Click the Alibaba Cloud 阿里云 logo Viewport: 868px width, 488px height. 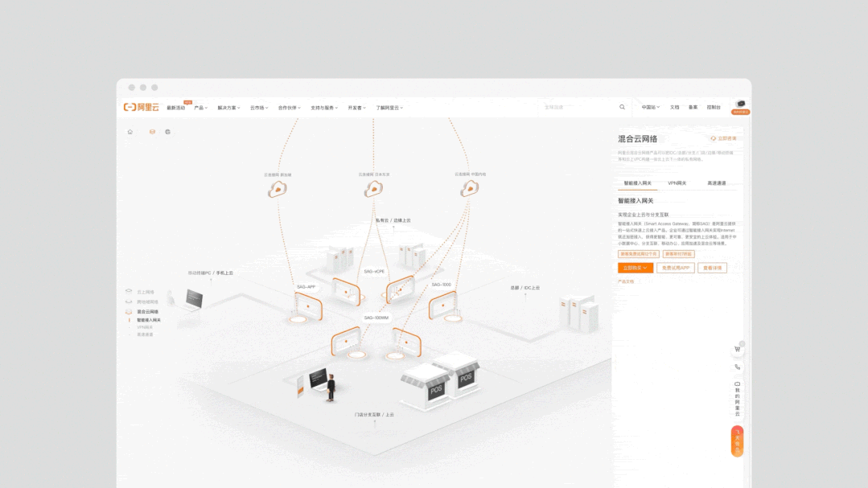coord(141,108)
